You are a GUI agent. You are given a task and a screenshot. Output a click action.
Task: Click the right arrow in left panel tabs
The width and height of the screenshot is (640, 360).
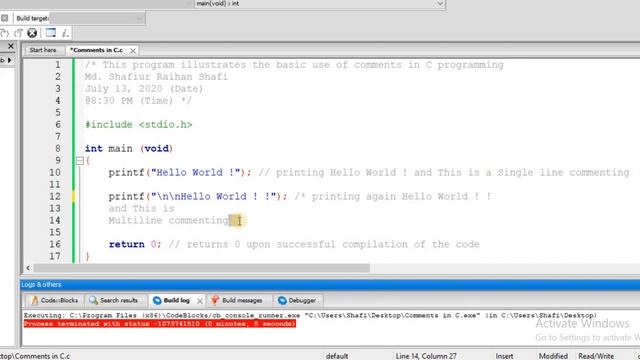coord(9,60)
